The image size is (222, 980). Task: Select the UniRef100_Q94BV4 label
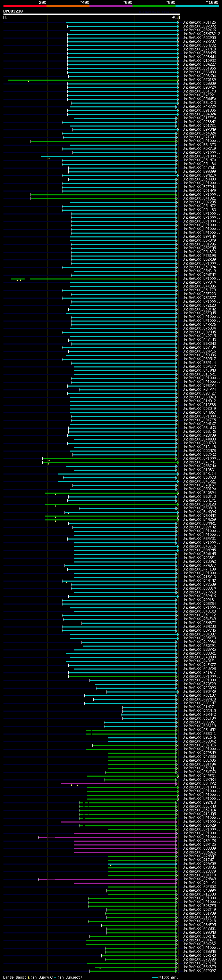point(199,114)
